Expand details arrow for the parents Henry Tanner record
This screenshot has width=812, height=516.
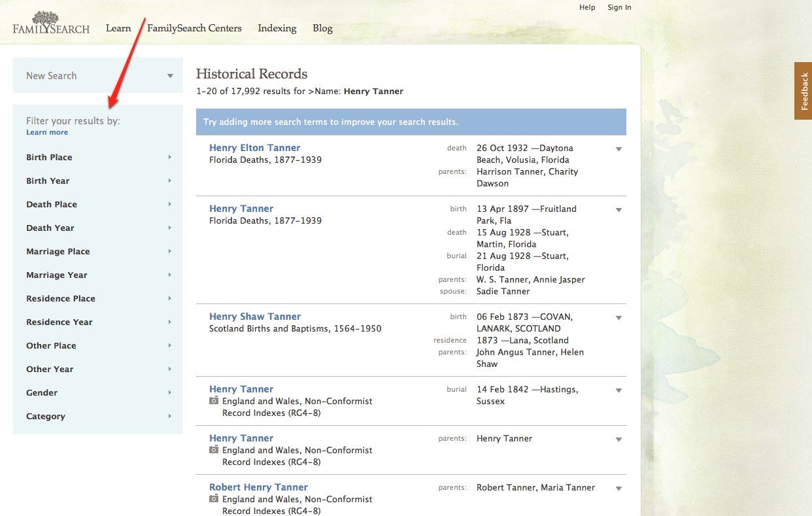click(x=618, y=439)
